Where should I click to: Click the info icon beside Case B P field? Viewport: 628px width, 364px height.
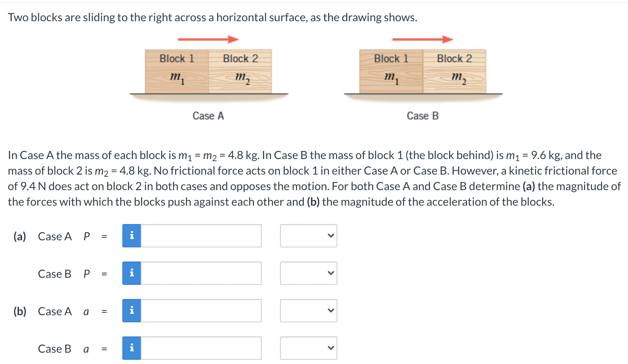[x=131, y=273]
